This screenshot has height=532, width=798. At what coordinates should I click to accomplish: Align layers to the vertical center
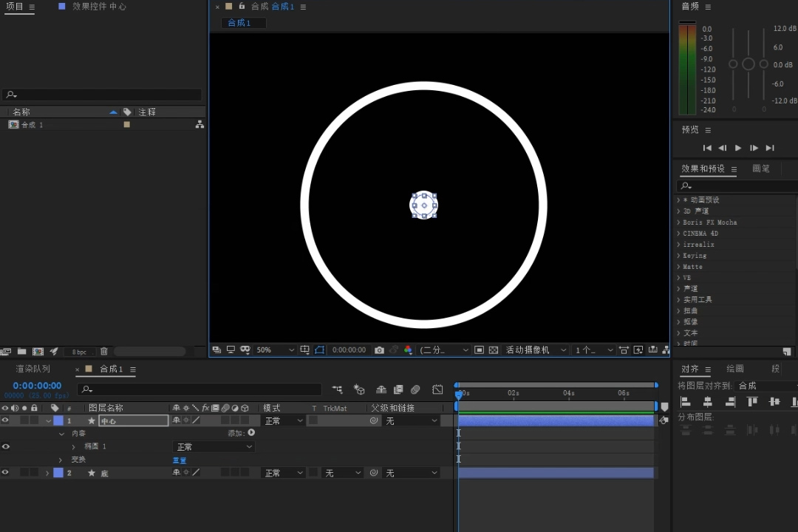tap(774, 402)
